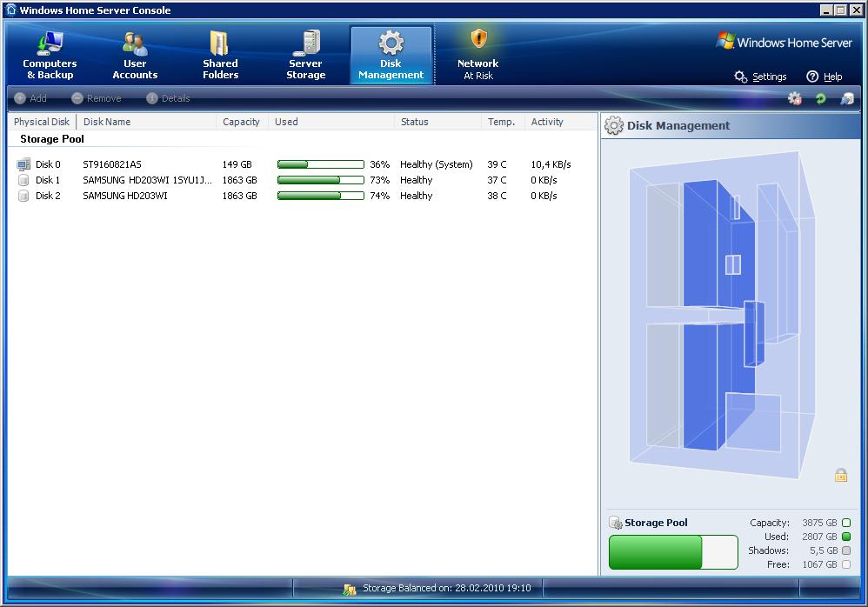Select disk name "ST9160821AS"
The image size is (868, 607).
tap(112, 164)
